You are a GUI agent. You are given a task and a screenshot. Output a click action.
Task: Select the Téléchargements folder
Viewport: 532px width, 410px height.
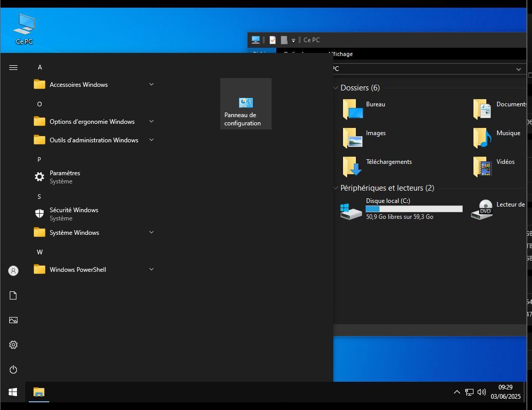coord(388,162)
